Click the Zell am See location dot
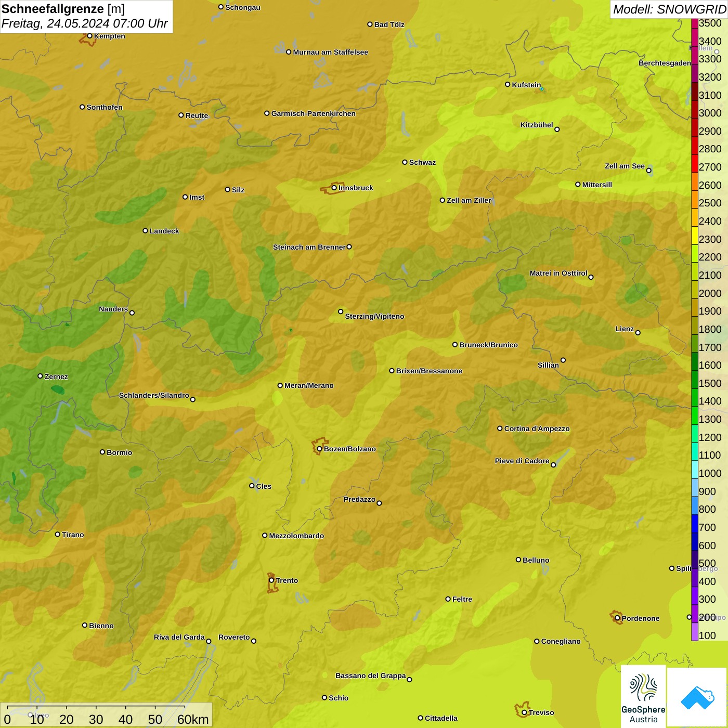Screen dimensions: 728x728 click(x=648, y=170)
